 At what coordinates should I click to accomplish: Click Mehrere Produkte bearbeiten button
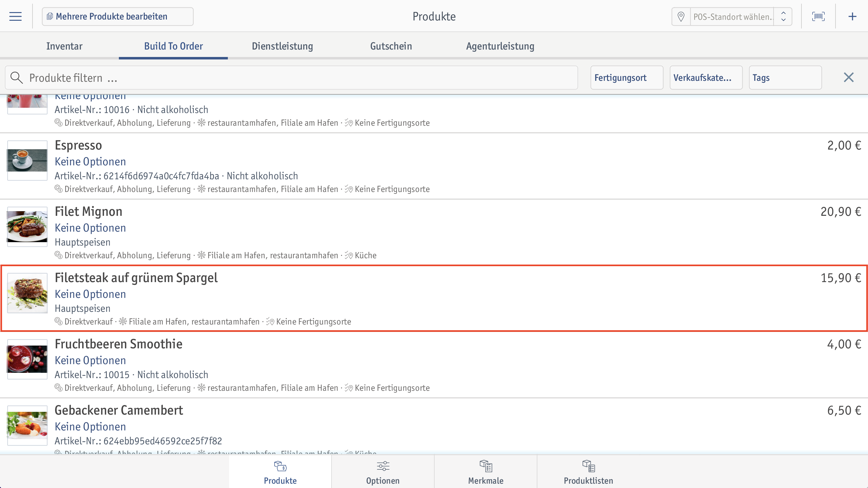[x=118, y=16]
